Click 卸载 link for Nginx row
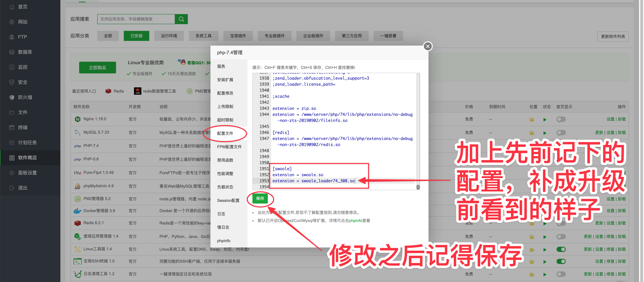This screenshot has width=644, height=282. (x=622, y=119)
